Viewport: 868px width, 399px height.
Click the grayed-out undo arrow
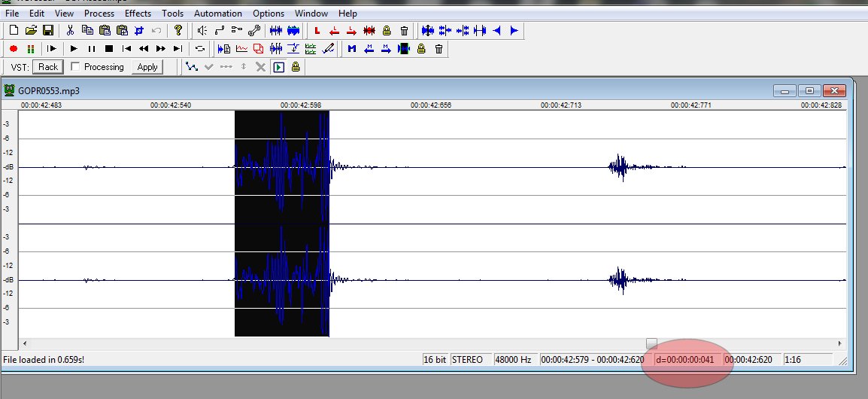pos(156,30)
